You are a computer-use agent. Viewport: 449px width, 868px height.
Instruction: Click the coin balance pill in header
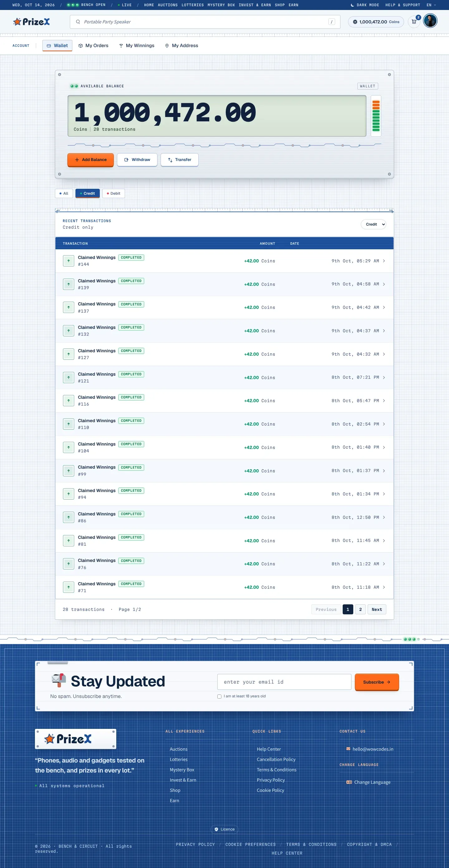(376, 22)
